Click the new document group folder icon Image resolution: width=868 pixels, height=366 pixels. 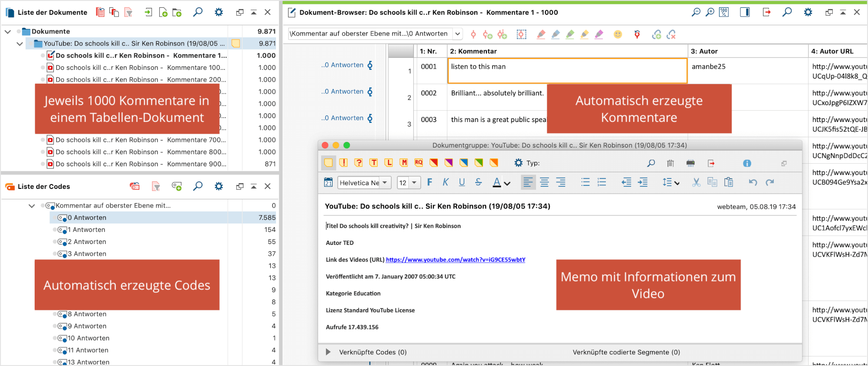pyautogui.click(x=177, y=12)
